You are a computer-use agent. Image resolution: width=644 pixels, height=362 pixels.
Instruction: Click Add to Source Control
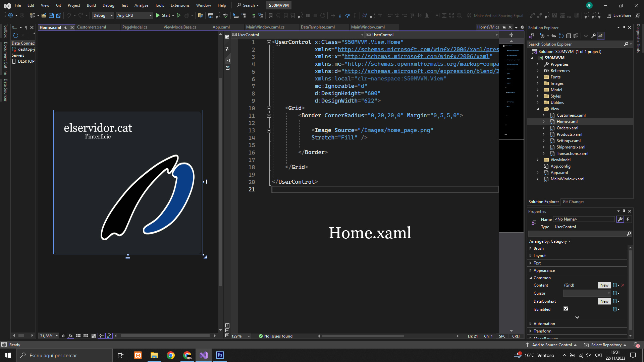pyautogui.click(x=552, y=345)
